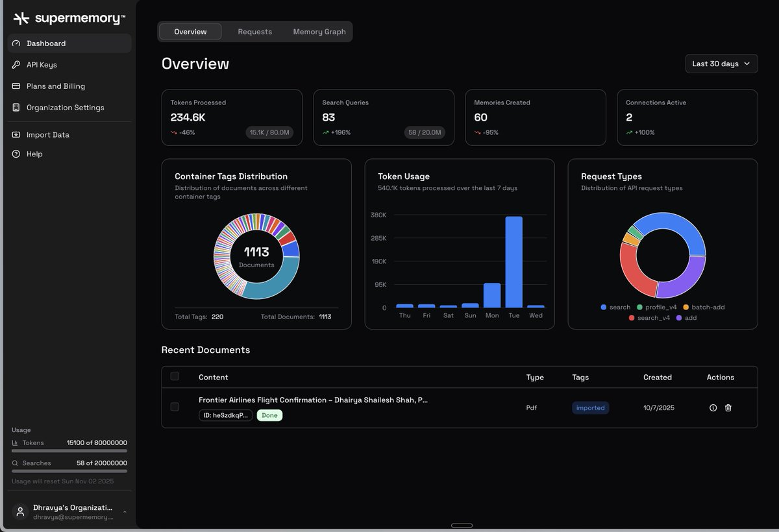Click the 10/7/2025 created date cell
The height and width of the screenshot is (532, 779).
pos(659,408)
